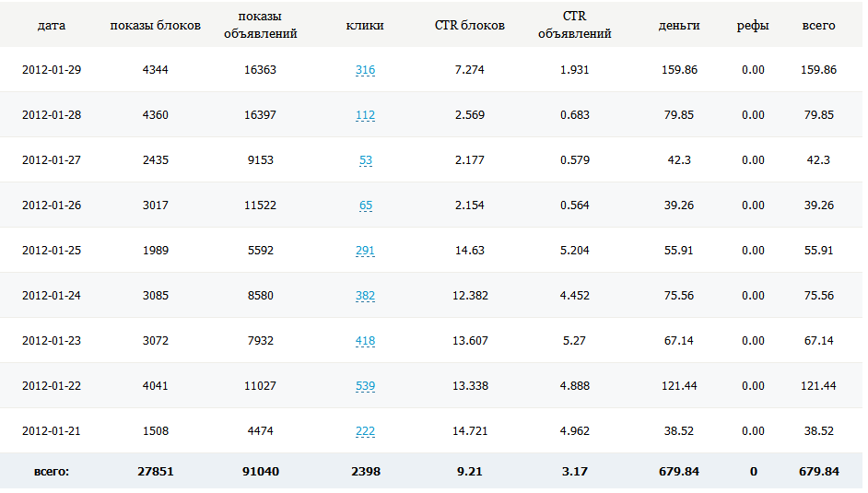
Task: Follow the 65 clicks link for 2012-01-26
Action: click(366, 205)
